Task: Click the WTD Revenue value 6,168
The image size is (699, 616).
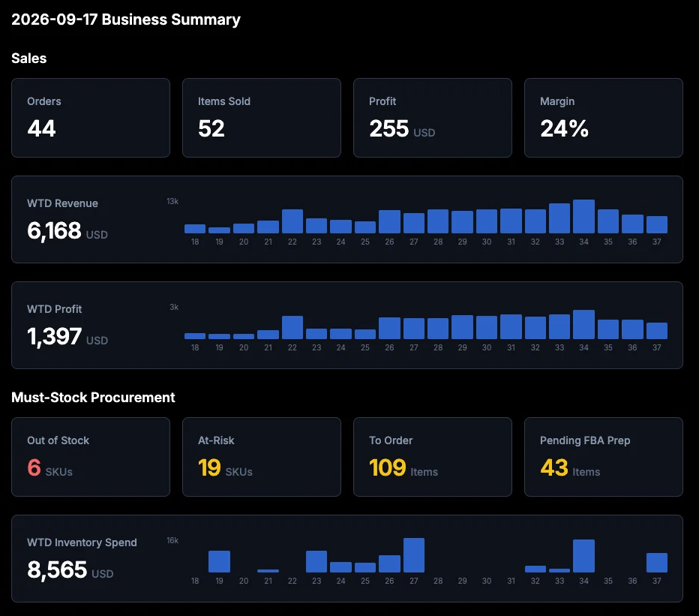Action: point(55,230)
